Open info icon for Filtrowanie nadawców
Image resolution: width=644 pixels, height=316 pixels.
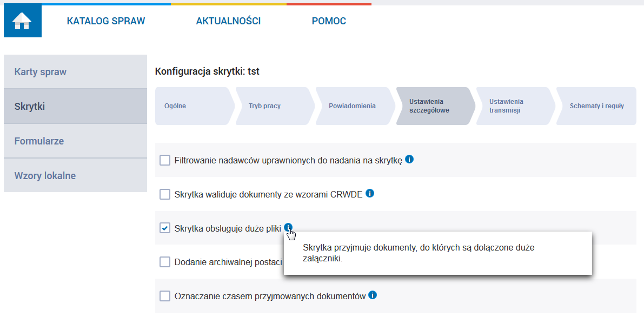pos(409,159)
